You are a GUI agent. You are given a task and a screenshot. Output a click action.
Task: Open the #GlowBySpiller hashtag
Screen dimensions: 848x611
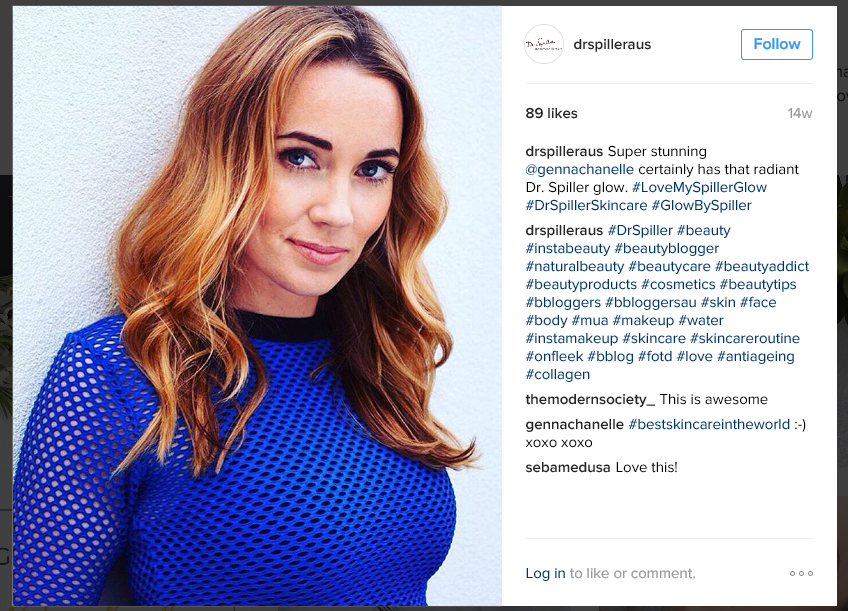[701, 205]
